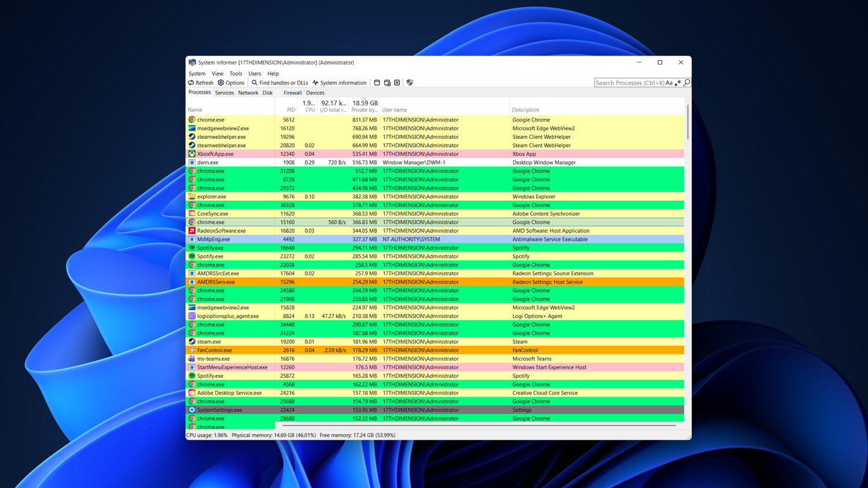
Task: Click the logioptionsplus_agent.exe icon
Action: 192,316
